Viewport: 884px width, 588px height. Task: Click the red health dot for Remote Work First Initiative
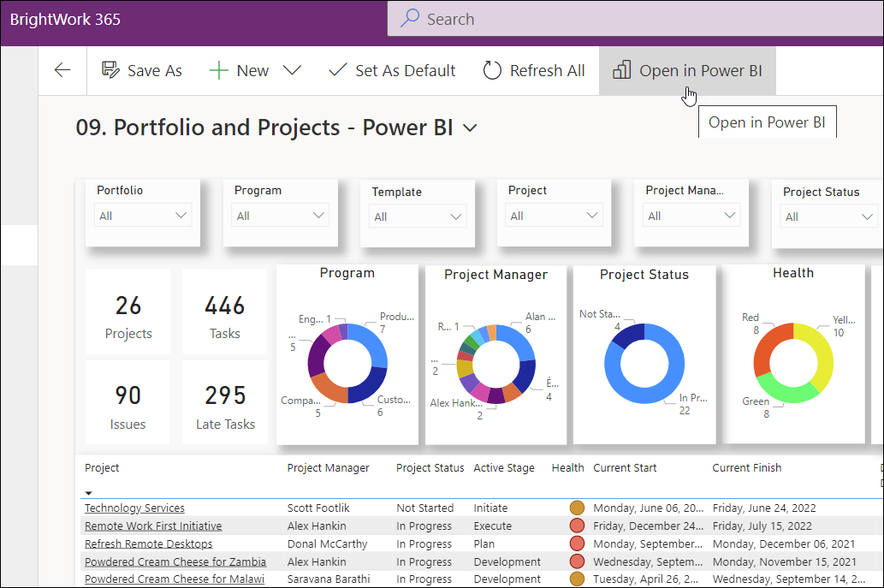577,526
